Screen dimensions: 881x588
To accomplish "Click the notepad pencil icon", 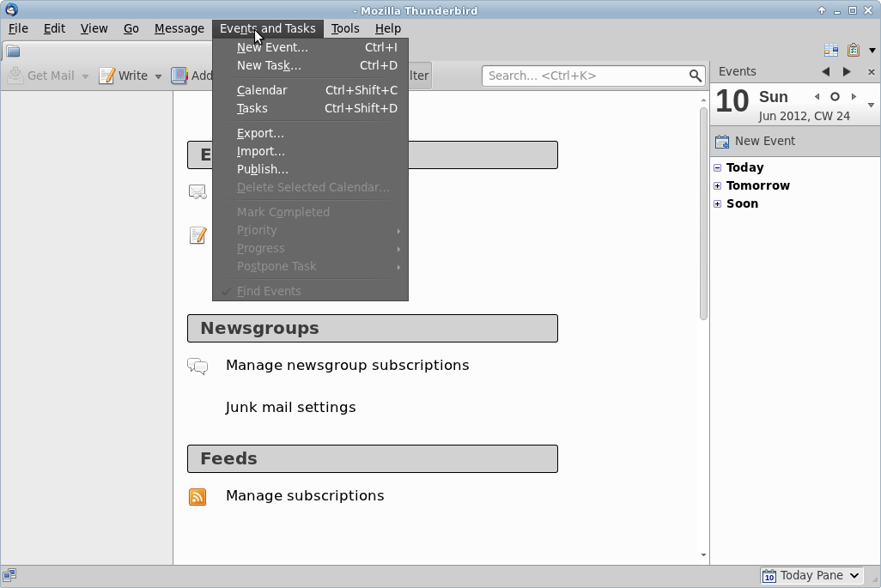I will [x=197, y=235].
